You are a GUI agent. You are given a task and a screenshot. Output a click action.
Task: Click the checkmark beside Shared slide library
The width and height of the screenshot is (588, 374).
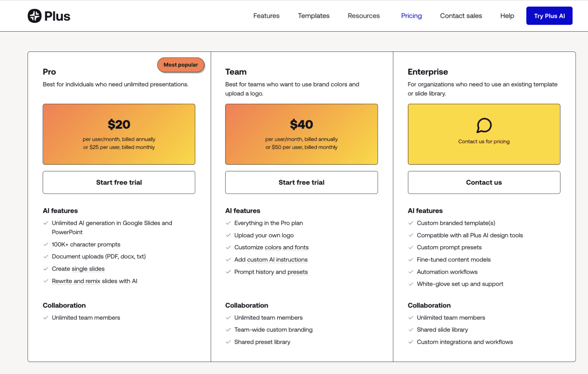pos(411,330)
